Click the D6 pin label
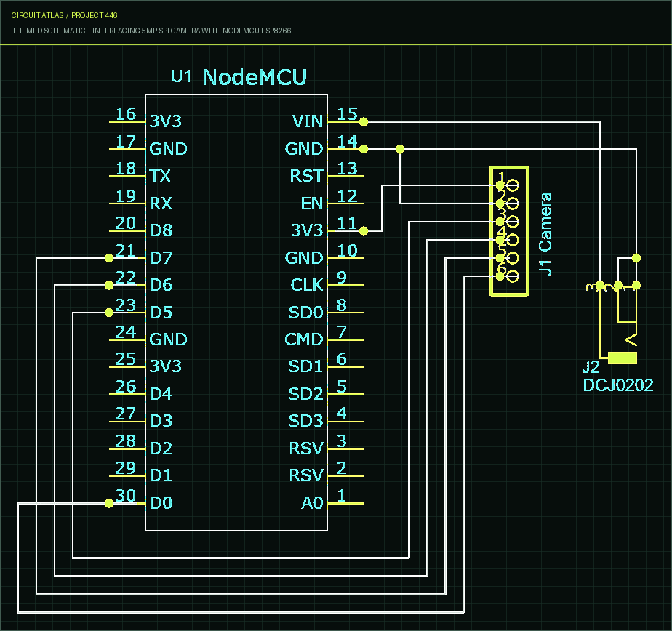The image size is (672, 631). [x=161, y=285]
